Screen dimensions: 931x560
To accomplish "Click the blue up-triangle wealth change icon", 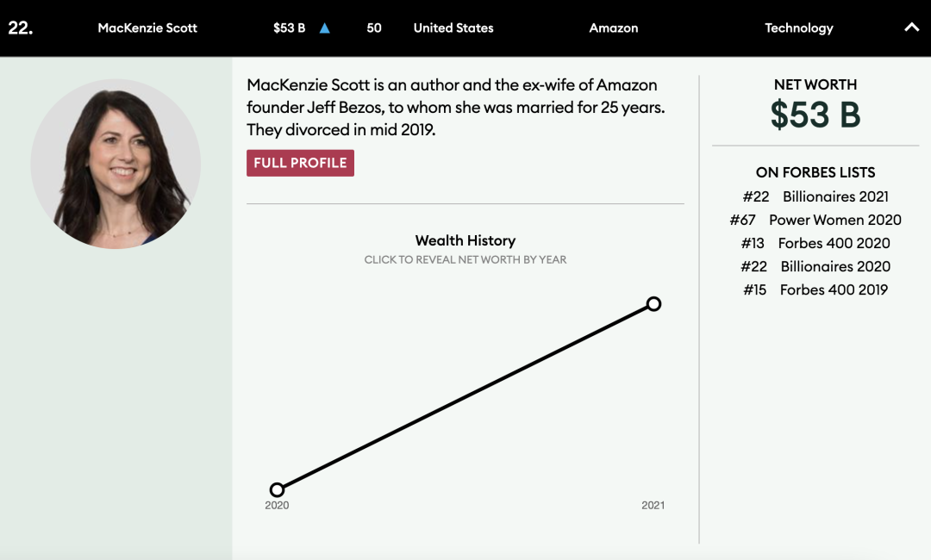I will point(325,28).
